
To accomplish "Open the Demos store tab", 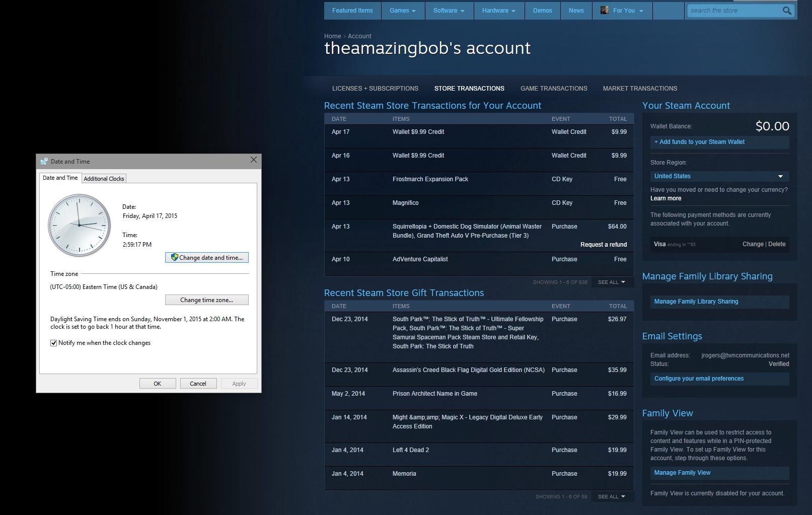I will click(x=543, y=11).
